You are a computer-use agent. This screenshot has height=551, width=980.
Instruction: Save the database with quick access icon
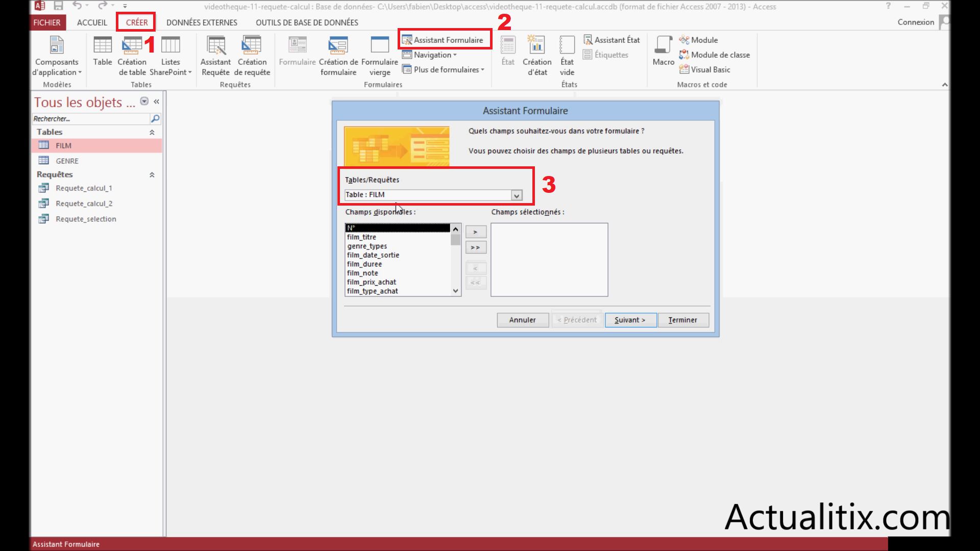point(58,6)
